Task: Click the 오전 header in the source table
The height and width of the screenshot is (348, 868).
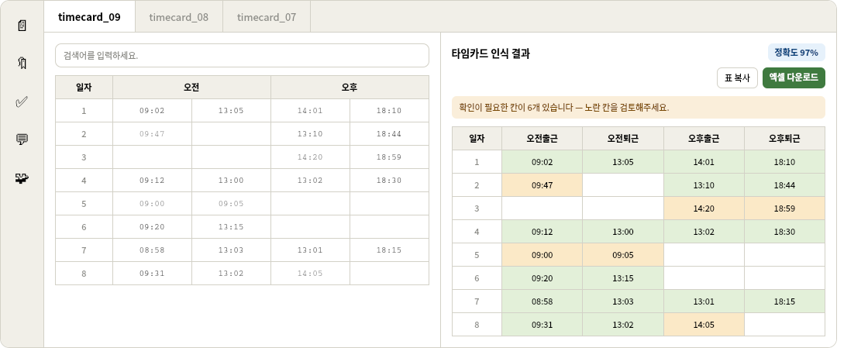Action: tap(191, 88)
